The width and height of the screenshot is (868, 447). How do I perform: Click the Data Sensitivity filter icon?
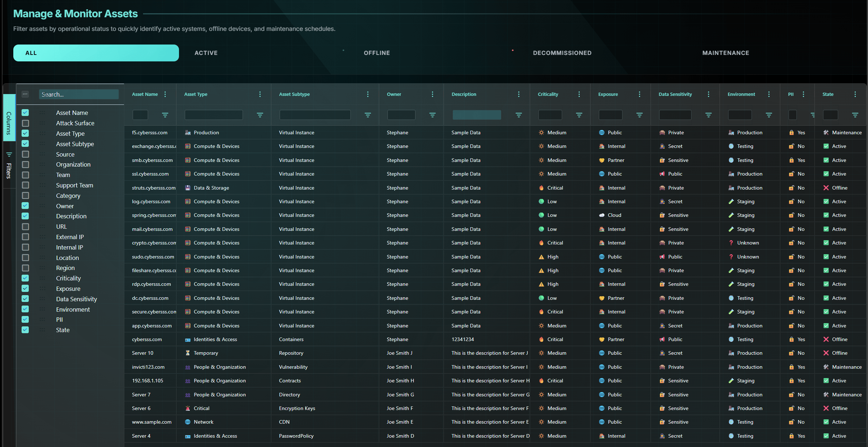click(708, 115)
